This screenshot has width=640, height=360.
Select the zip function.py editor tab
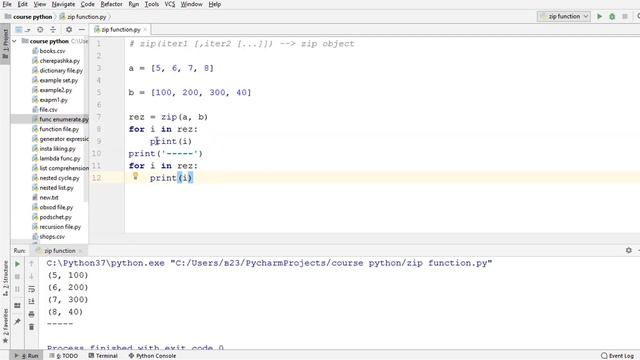coord(120,30)
